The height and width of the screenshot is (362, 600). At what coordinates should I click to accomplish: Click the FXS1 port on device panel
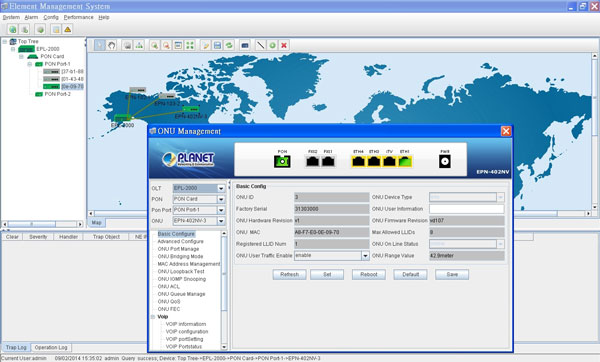click(328, 161)
